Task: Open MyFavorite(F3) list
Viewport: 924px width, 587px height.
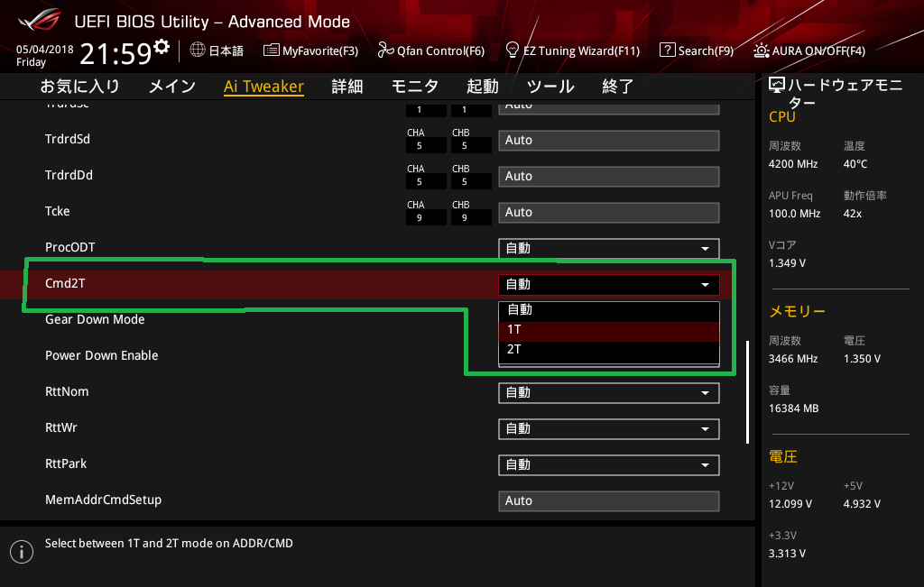Action: coord(320,51)
